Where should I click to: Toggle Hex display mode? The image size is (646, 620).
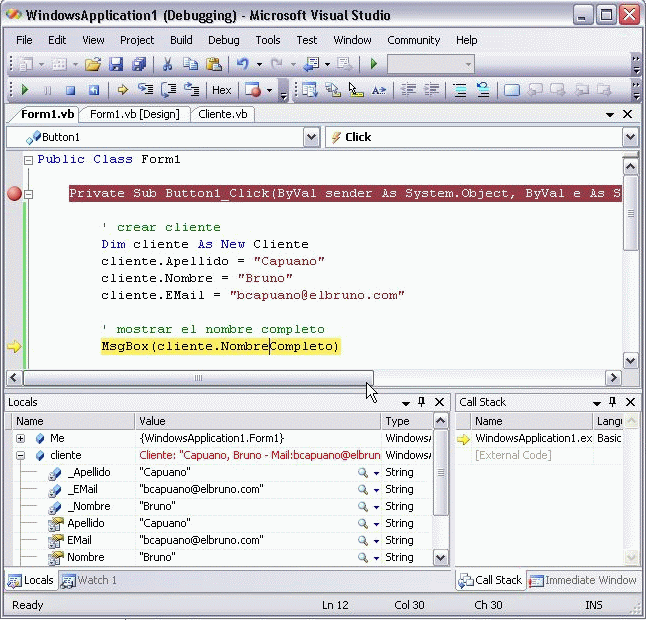(222, 90)
